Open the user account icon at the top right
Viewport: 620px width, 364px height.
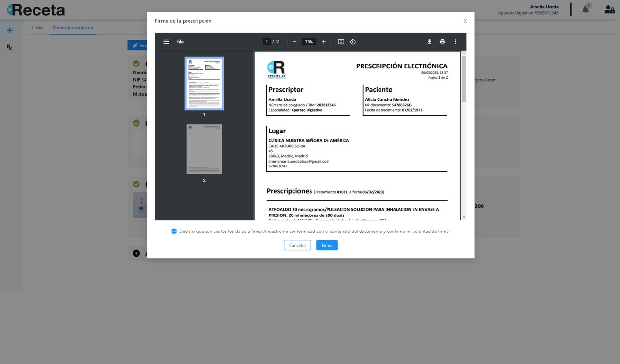point(609,9)
